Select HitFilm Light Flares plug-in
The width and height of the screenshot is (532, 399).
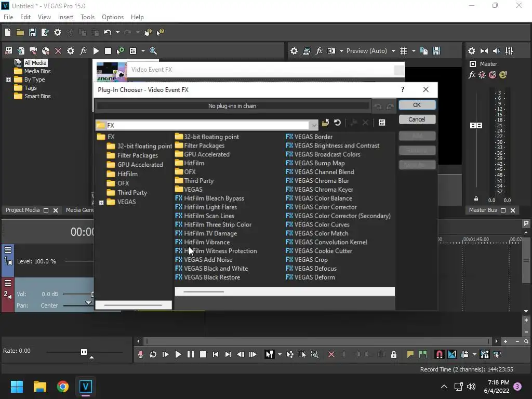click(206, 207)
